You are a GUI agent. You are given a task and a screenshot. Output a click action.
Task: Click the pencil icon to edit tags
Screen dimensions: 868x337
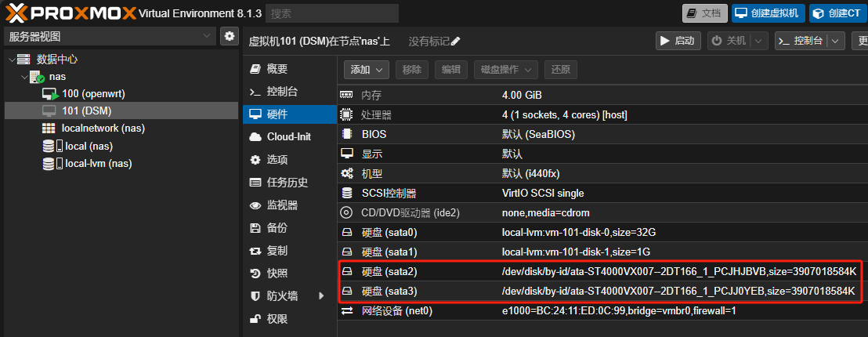tap(456, 42)
